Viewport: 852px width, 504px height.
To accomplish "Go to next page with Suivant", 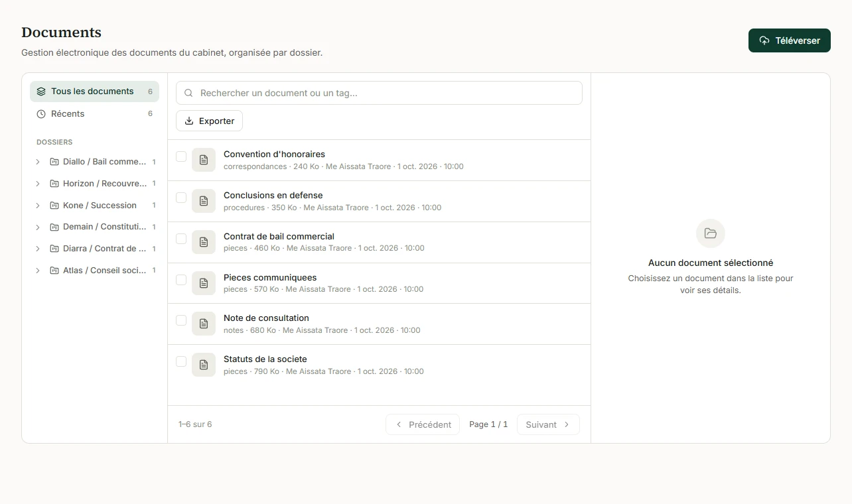I will (x=548, y=424).
